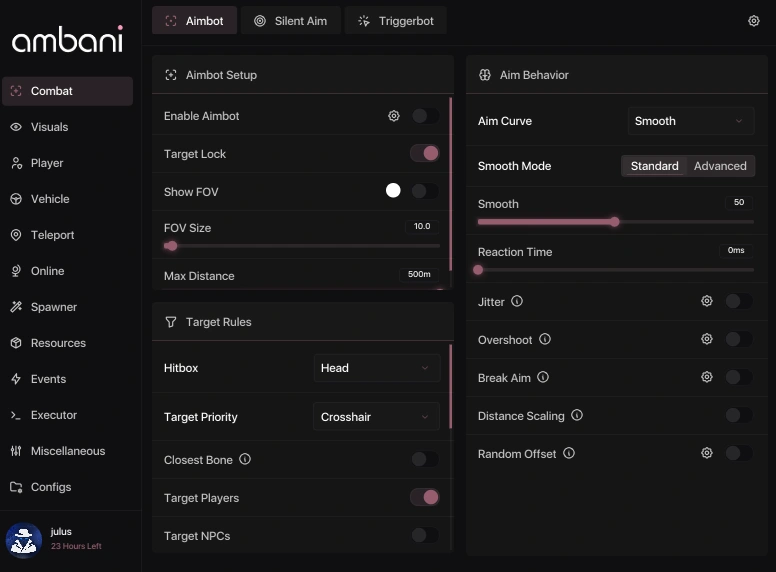Image resolution: width=776 pixels, height=572 pixels.
Task: Toggle the Show FOV switch
Action: 425,191
